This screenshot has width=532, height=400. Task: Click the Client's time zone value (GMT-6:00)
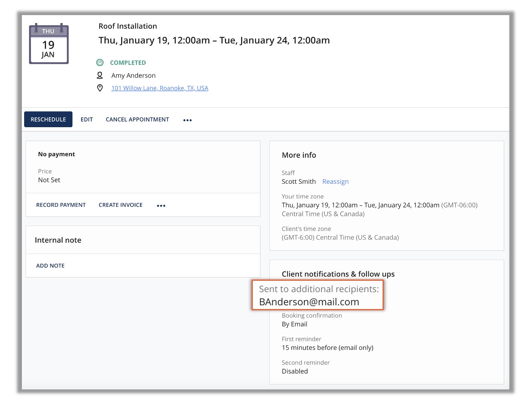coord(340,237)
